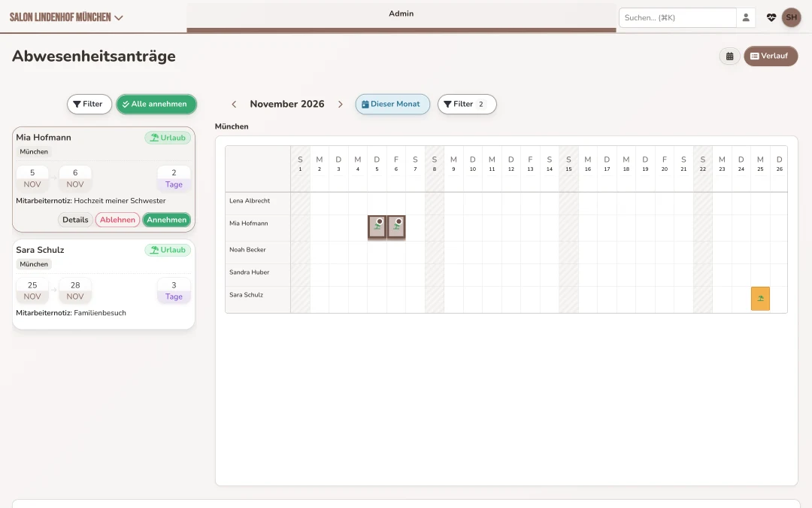Select Mia Hofmann's vacation on November 5
Screen dimensions: 812x508
coord(377,227)
